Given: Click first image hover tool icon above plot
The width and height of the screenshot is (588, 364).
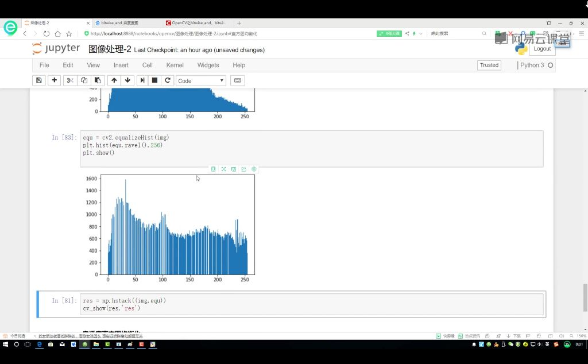Looking at the screenshot, I should [x=214, y=169].
